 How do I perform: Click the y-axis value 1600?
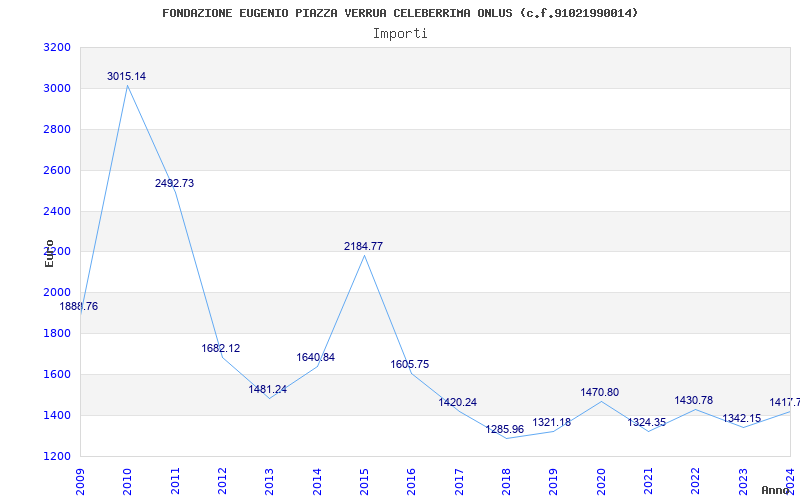tap(56, 374)
